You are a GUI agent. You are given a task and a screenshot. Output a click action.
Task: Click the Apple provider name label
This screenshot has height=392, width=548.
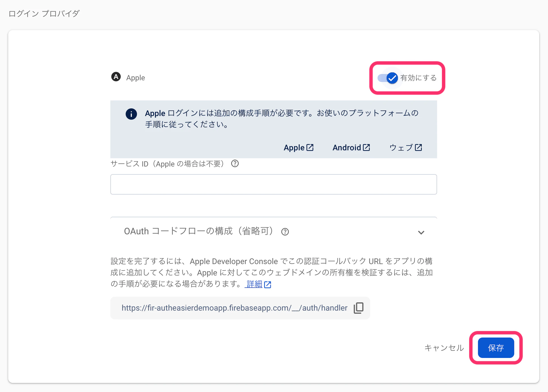tap(136, 78)
